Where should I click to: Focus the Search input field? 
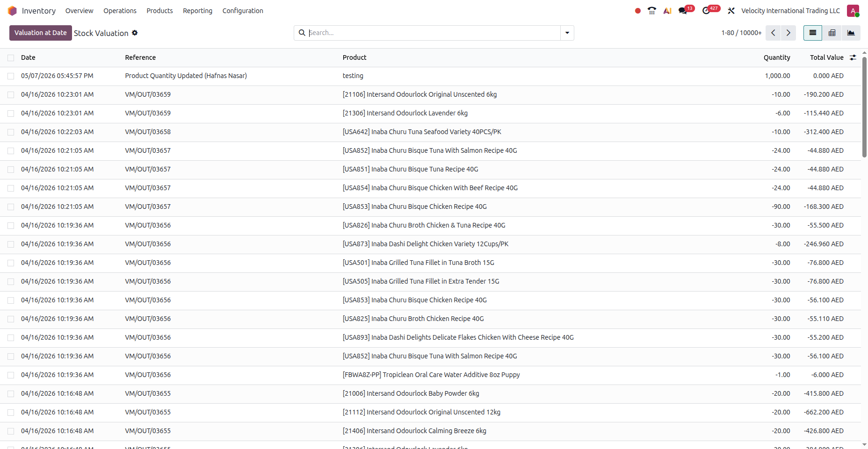434,33
